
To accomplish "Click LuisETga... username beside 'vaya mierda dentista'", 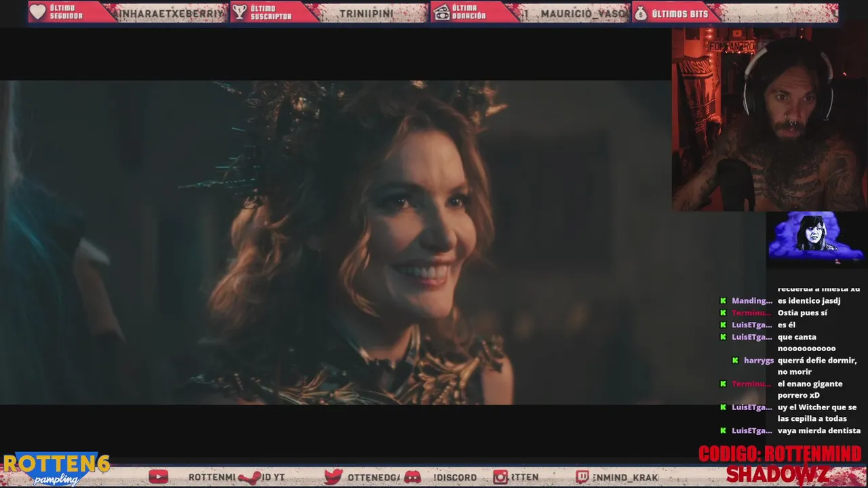I will click(x=752, y=430).
